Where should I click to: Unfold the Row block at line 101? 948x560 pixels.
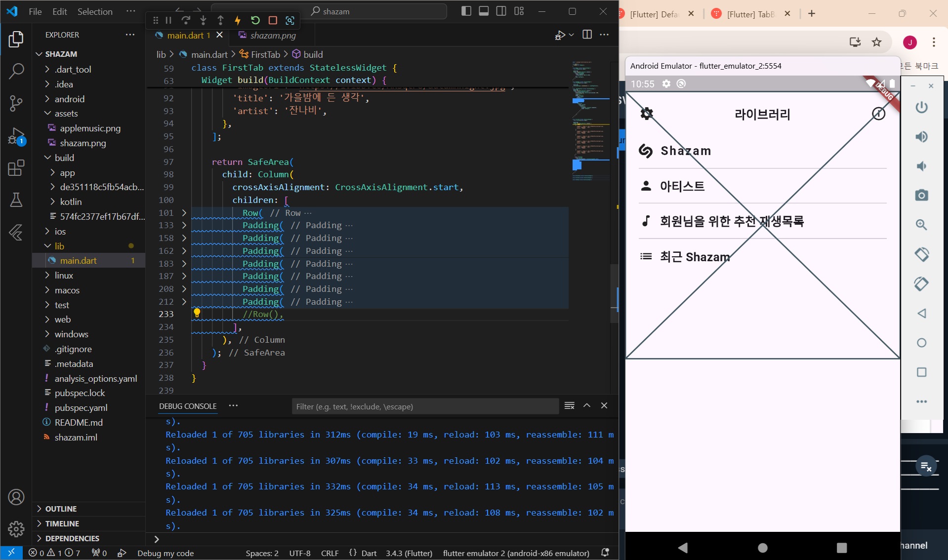pos(184,213)
